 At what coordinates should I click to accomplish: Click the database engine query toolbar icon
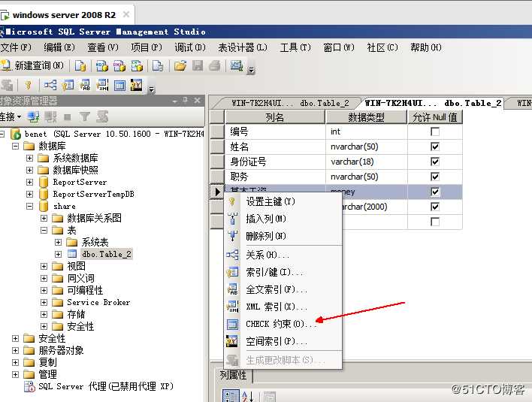tap(80, 65)
